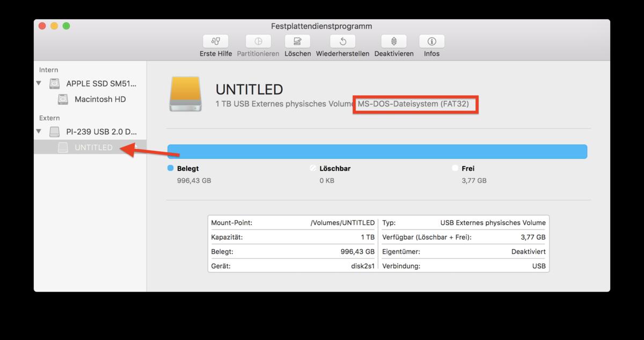The width and height of the screenshot is (644, 340).
Task: Select the UNTITLED volume in sidebar
Action: (90, 147)
